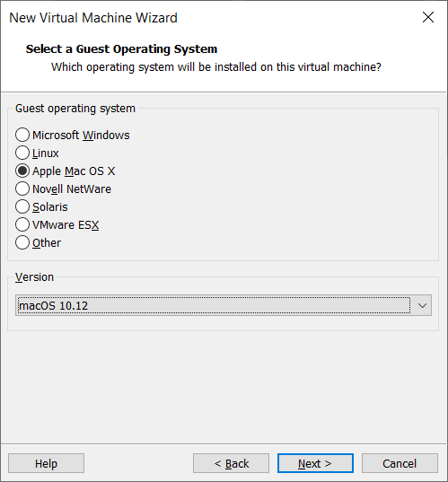The height and width of the screenshot is (482, 448).
Task: Click the Select a Guest Operating System heading
Action: click(x=121, y=49)
